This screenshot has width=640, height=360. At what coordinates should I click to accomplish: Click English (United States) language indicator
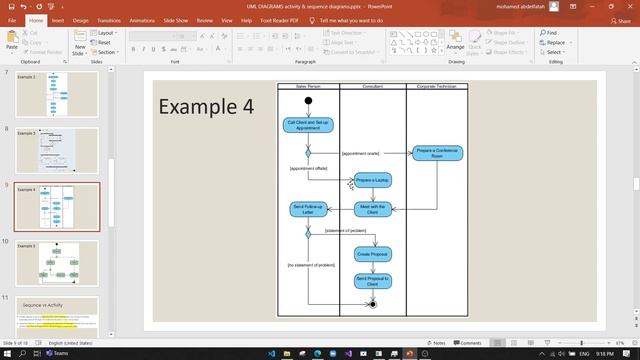pyautogui.click(x=70, y=343)
